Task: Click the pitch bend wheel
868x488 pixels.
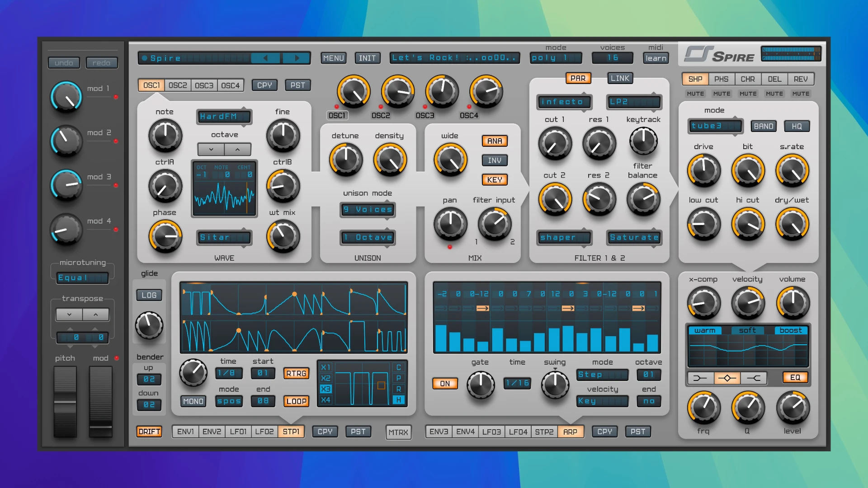Action: 65,401
